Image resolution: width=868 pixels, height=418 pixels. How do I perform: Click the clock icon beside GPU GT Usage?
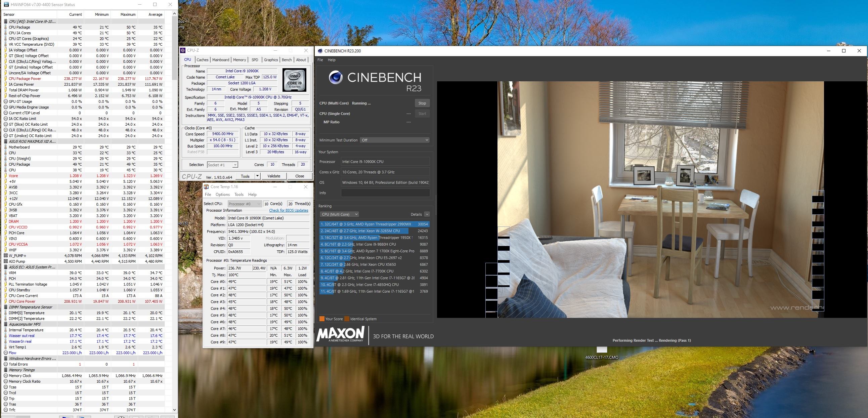[x=5, y=101]
